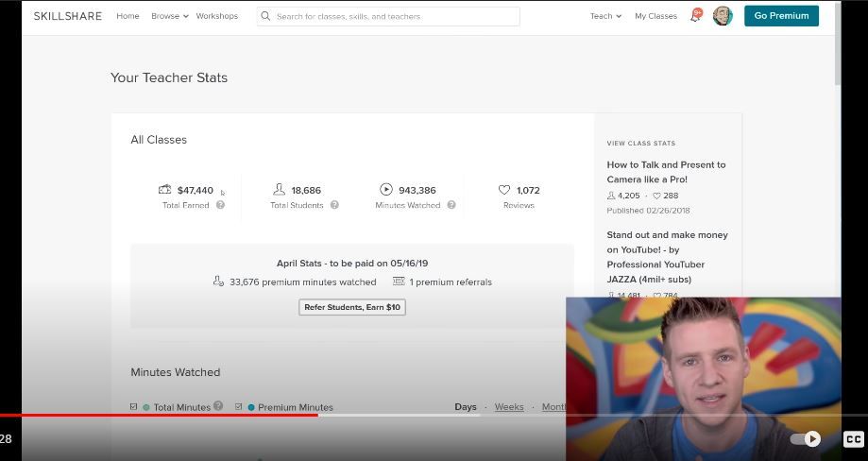This screenshot has width=868, height=461.
Task: Toggle the Total Minutes checkbox
Action: tap(133, 407)
